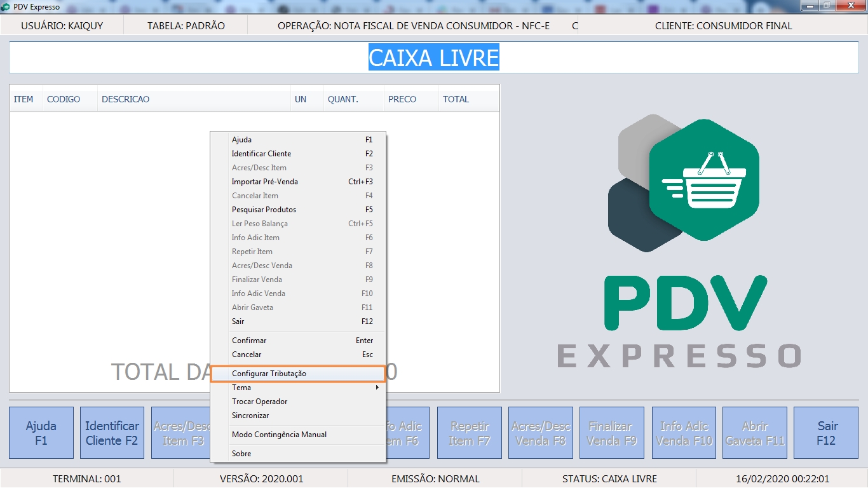Click Repetir Item menu entry

(x=297, y=252)
